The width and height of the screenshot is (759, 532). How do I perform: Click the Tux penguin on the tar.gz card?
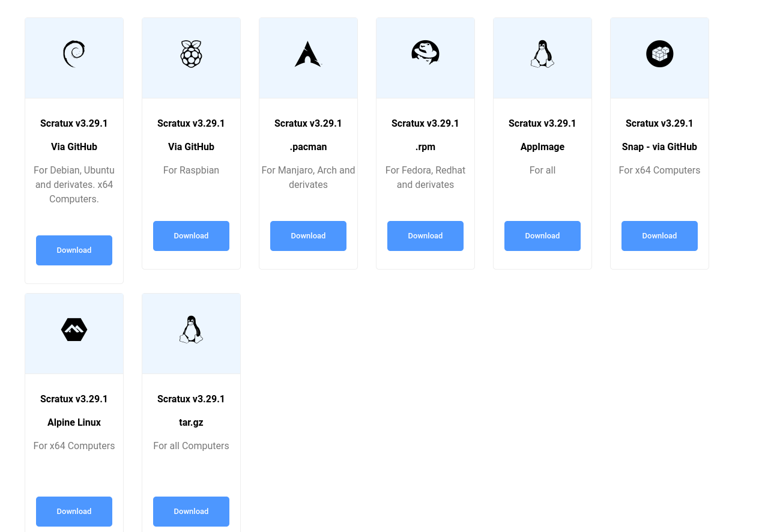point(191,330)
